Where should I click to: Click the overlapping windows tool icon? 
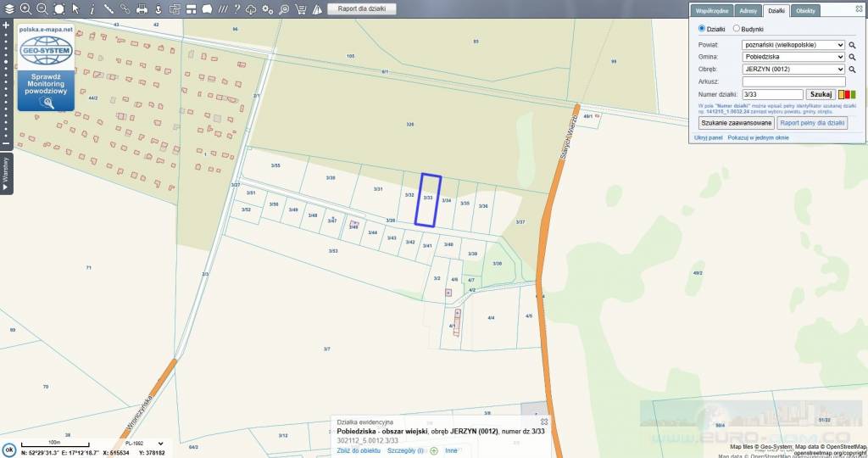pyautogui.click(x=175, y=8)
